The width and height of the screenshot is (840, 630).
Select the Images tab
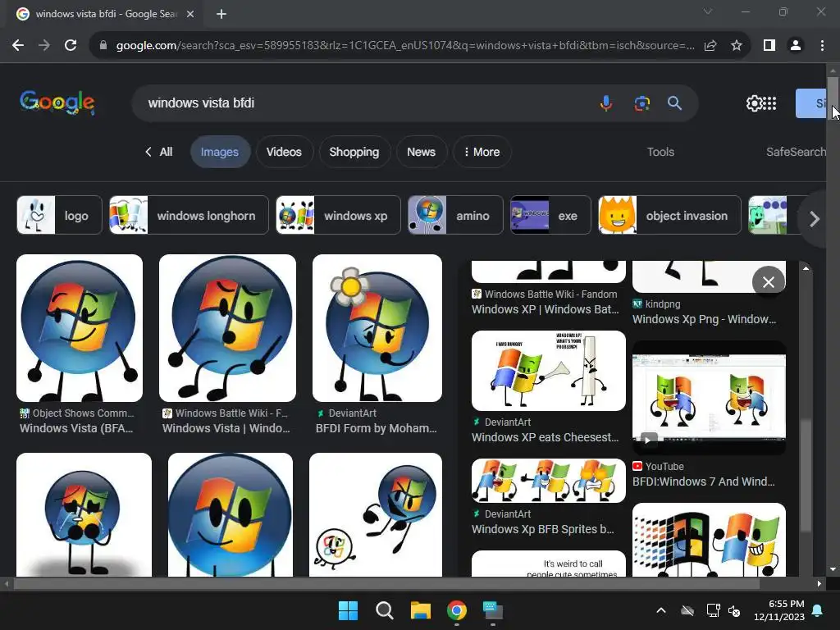[x=220, y=152]
